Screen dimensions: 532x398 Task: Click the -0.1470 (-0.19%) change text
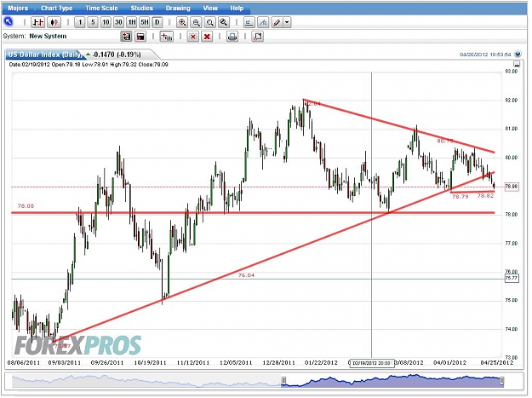tap(117, 55)
